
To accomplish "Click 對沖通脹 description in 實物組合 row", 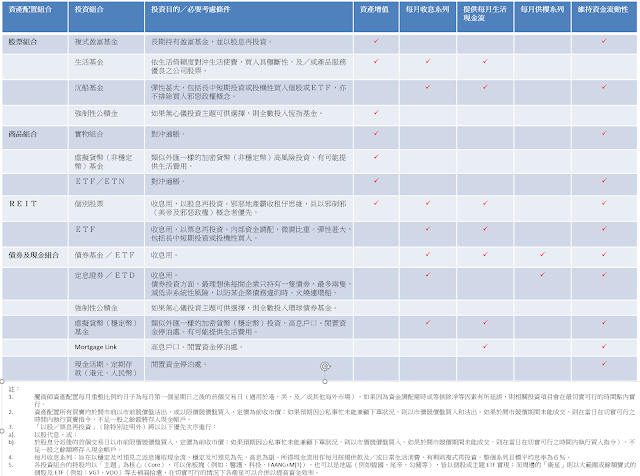I will (x=168, y=134).
